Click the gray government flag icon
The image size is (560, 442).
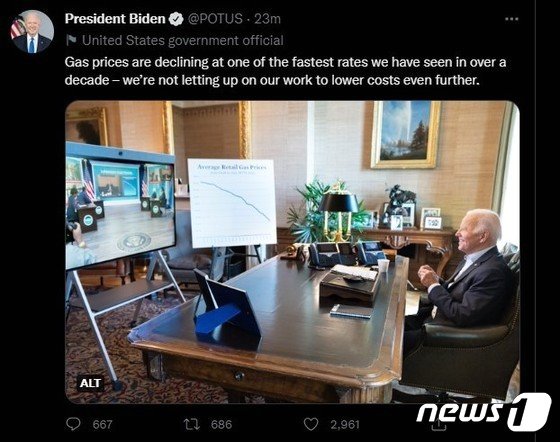71,40
